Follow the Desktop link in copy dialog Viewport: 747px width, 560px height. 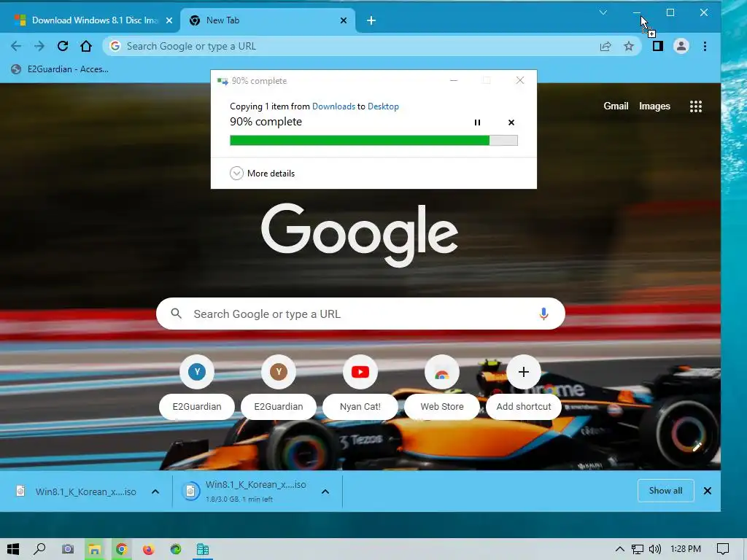pos(383,106)
